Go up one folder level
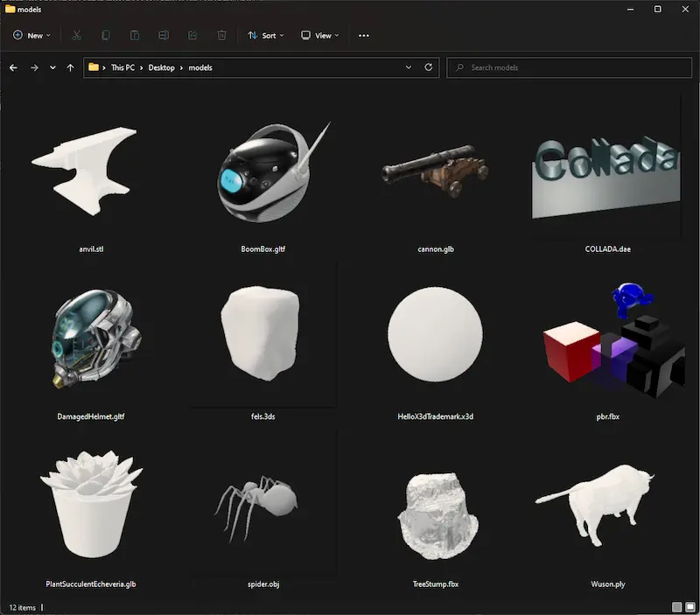This screenshot has width=700, height=615. [x=70, y=68]
